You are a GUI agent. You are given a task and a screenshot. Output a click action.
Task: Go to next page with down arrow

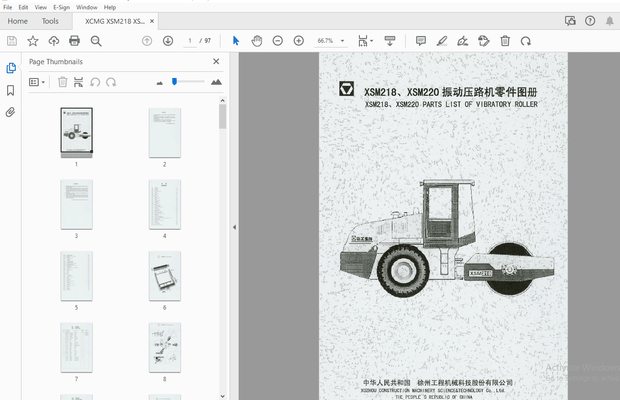coord(167,41)
